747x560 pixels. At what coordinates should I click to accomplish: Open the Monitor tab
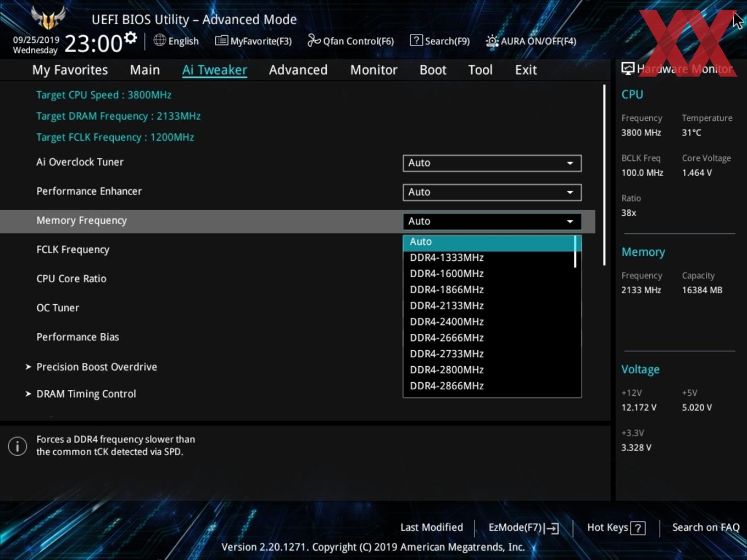(374, 70)
